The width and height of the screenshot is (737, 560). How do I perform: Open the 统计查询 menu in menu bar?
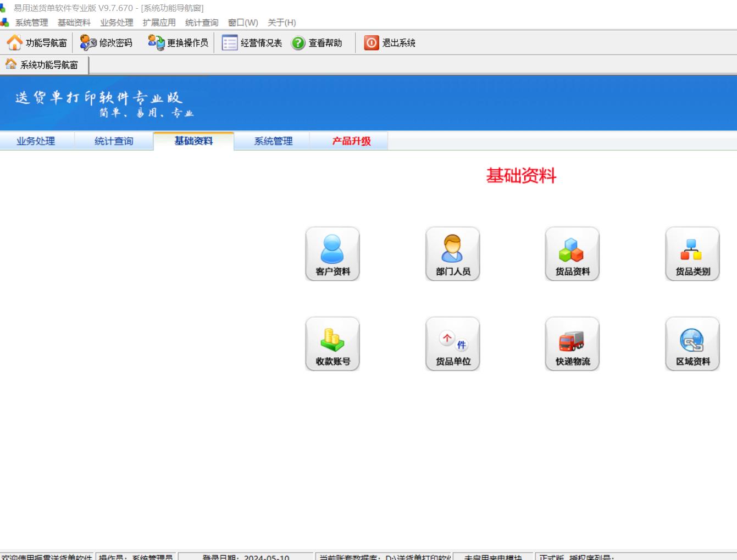[202, 23]
